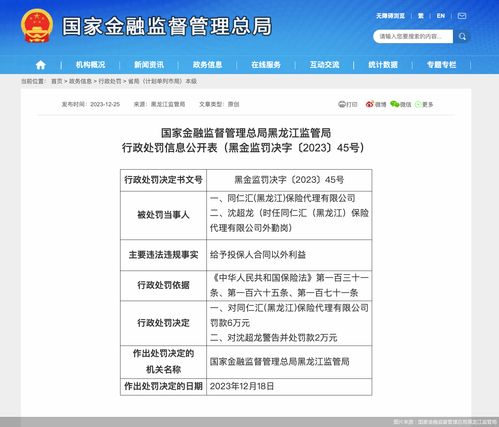Click the 主要违法违规事实 label cell
Screen dimensions: 499x427
163,255
